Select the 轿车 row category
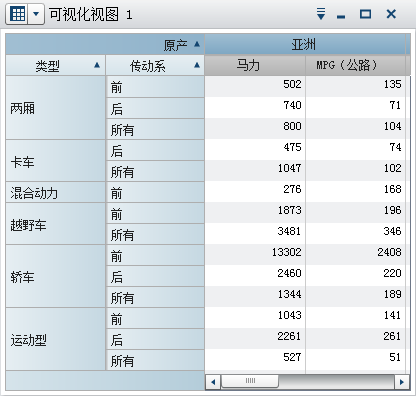This screenshot has width=416, height=396. (55, 276)
